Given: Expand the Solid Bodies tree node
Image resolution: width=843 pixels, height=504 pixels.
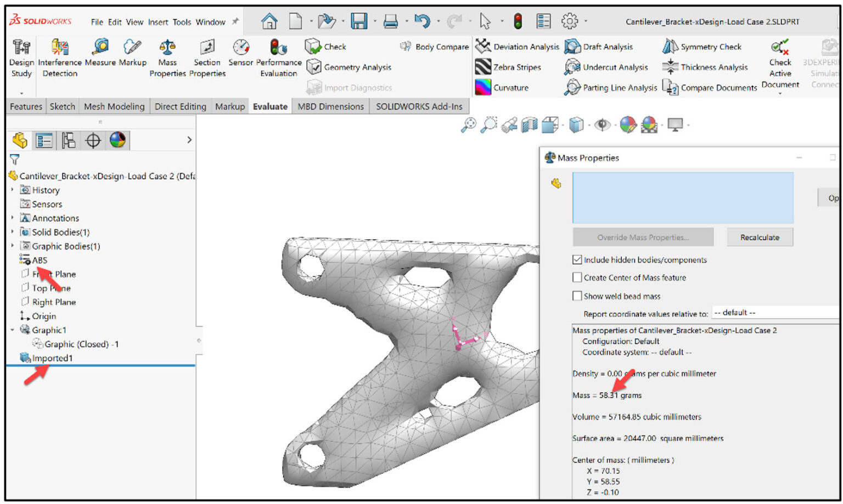Looking at the screenshot, I should [12, 232].
